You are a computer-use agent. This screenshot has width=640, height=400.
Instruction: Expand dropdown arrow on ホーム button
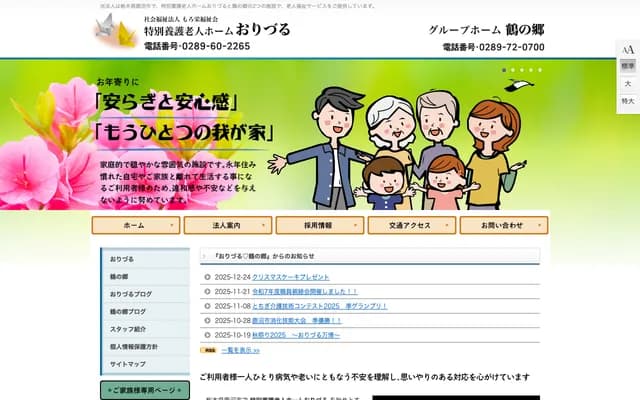pyautogui.click(x=171, y=225)
